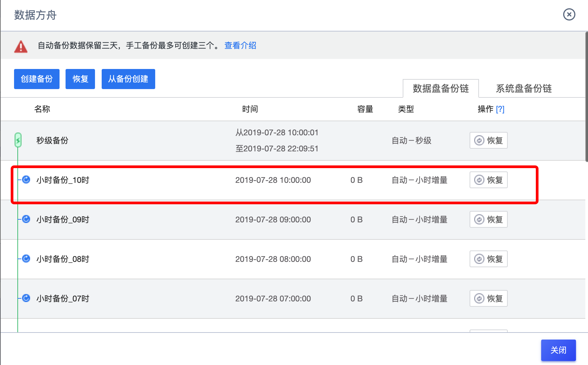Click the 关闭 button
This screenshot has width=588, height=365.
point(559,350)
